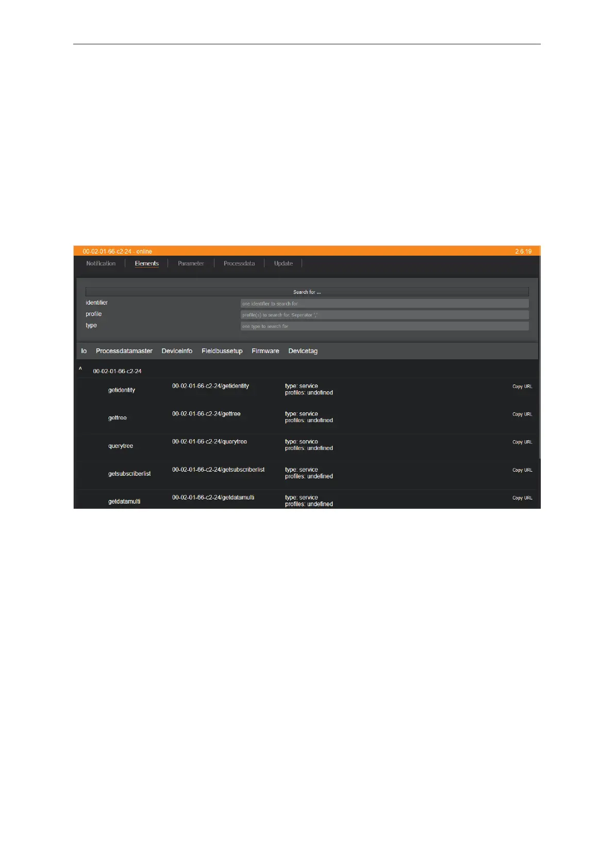Click the profile search input

pos(384,315)
